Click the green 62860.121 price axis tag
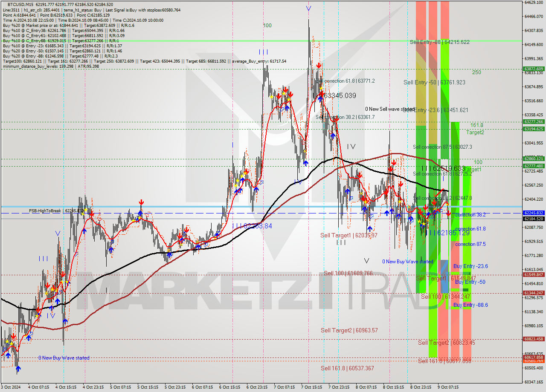 (534, 159)
